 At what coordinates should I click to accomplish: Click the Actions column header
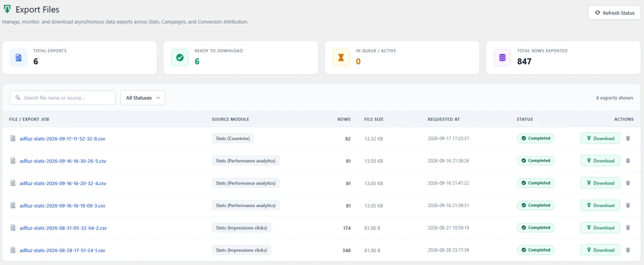click(x=624, y=119)
